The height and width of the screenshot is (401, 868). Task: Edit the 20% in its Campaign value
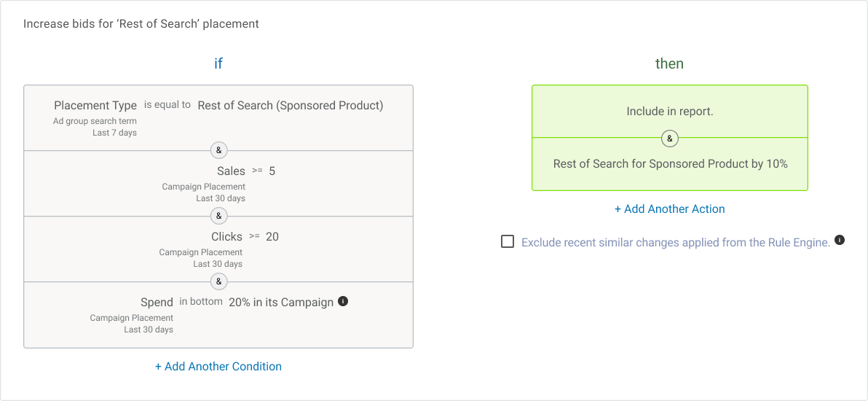click(x=281, y=303)
